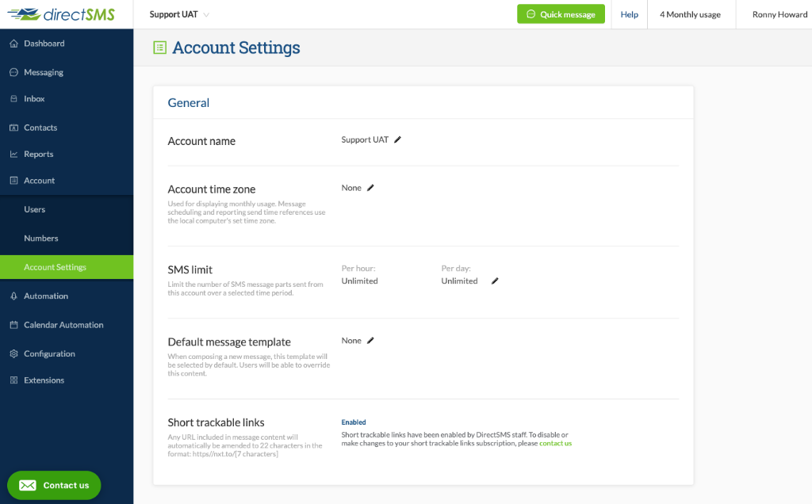The image size is (812, 504).
Task: Click the Quick message button
Action: pyautogui.click(x=561, y=14)
